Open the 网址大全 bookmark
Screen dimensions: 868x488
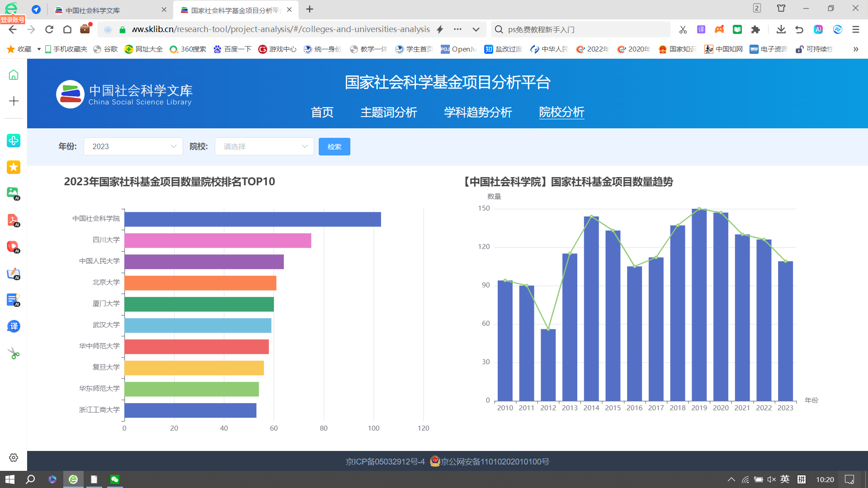(x=144, y=49)
